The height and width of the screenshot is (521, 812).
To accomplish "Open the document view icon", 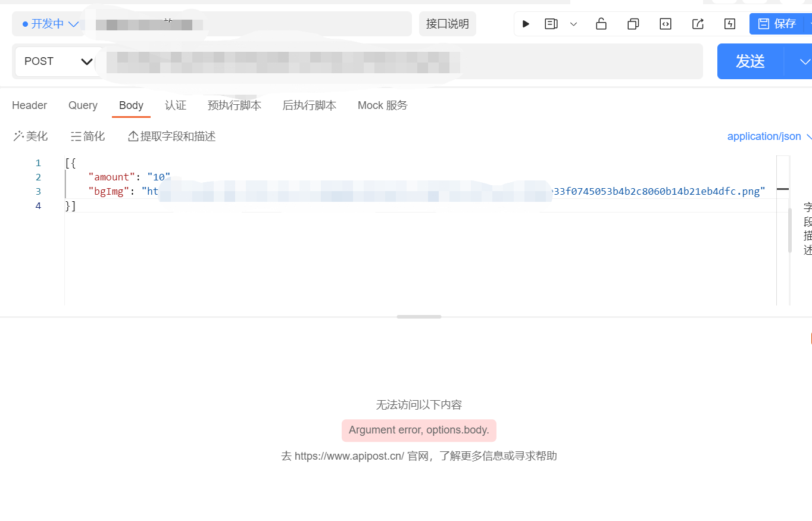I will tap(551, 24).
